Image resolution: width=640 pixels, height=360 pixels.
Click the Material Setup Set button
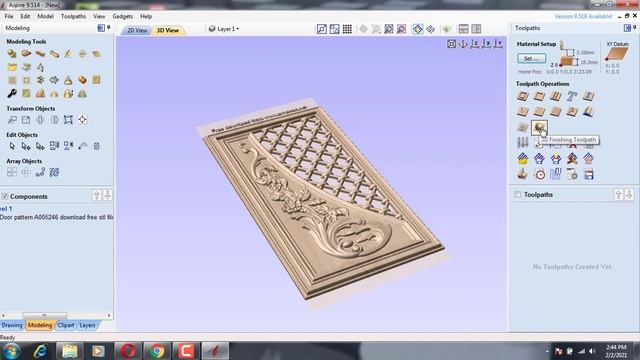[x=531, y=58]
